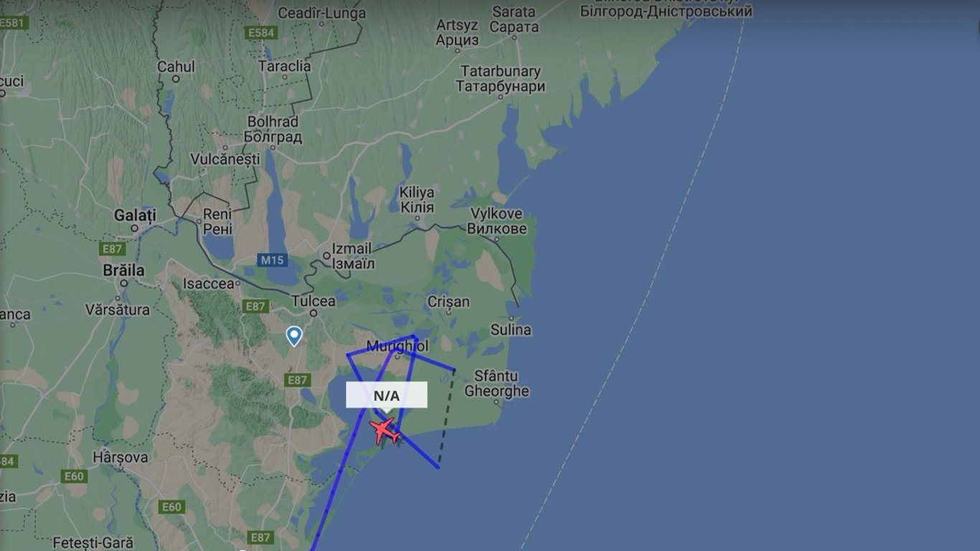Screen dimensions: 980x551
Task: Click the E581 road shield
Action: [x=12, y=23]
